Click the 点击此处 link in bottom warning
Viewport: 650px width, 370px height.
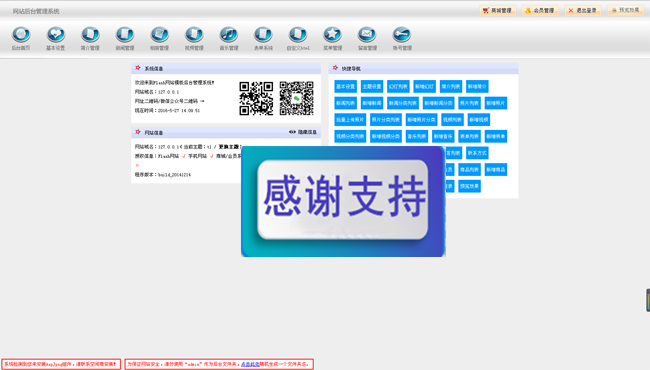pyautogui.click(x=250, y=364)
